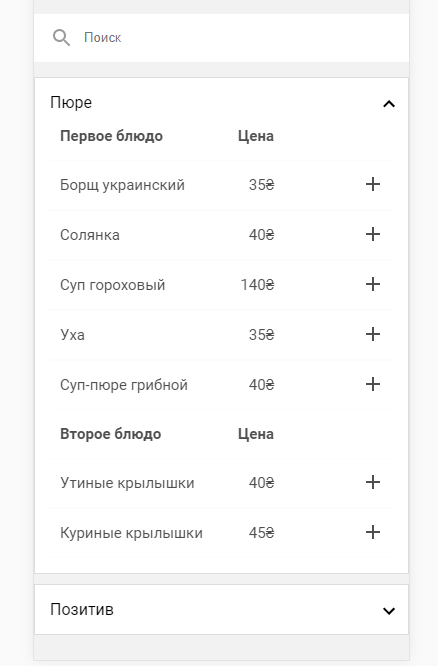Add Куриные крылышки via plus icon
The height and width of the screenshot is (666, 438).
[x=373, y=532]
